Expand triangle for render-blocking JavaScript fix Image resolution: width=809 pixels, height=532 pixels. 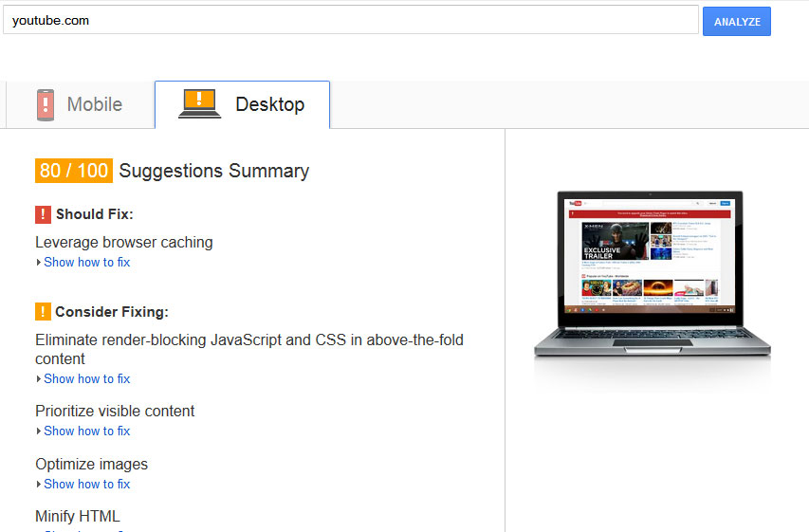point(39,378)
